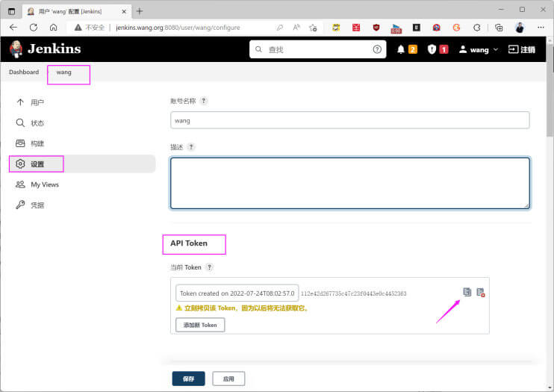Screen dimensions: 554x392
Task: Open the notifications bell icon
Action: tap(401, 49)
